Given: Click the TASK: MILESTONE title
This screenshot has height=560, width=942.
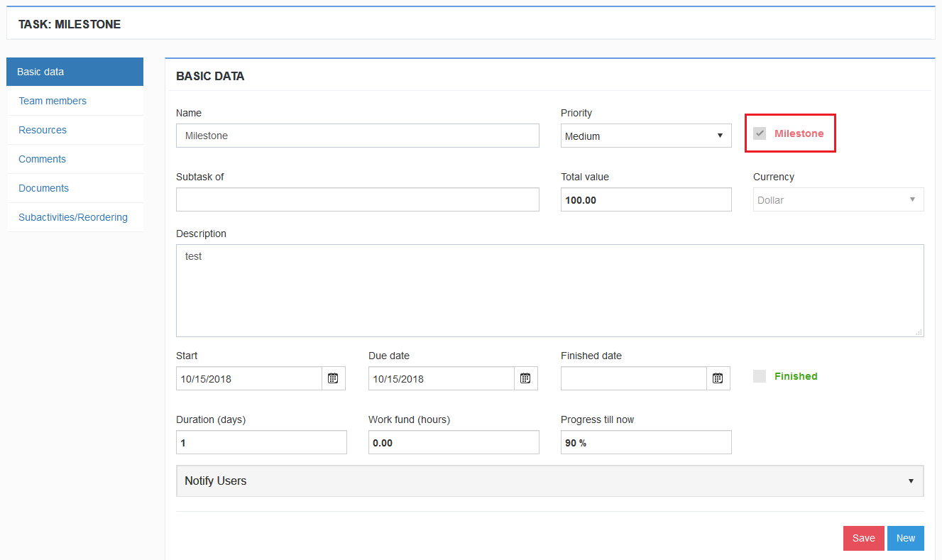Looking at the screenshot, I should (70, 24).
